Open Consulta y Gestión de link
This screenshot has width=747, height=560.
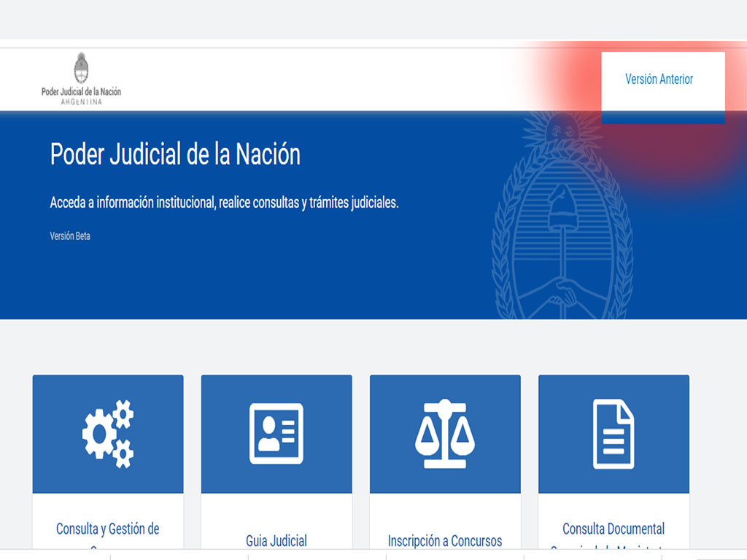[108, 529]
